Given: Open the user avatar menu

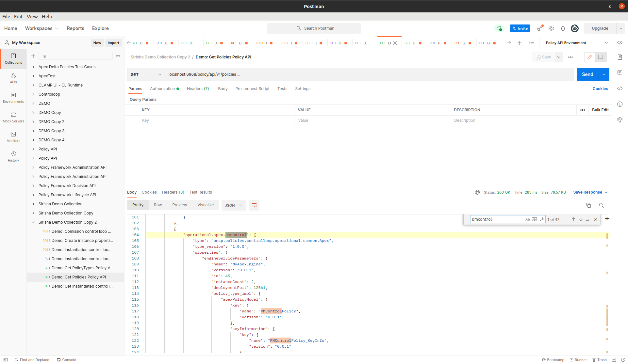Looking at the screenshot, I should tap(575, 28).
